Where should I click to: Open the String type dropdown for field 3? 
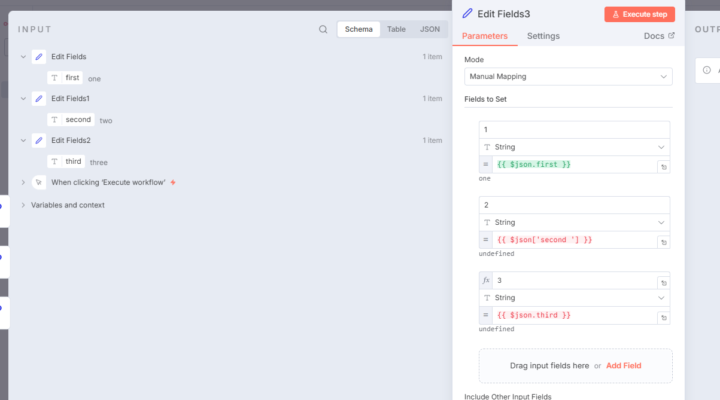click(574, 298)
